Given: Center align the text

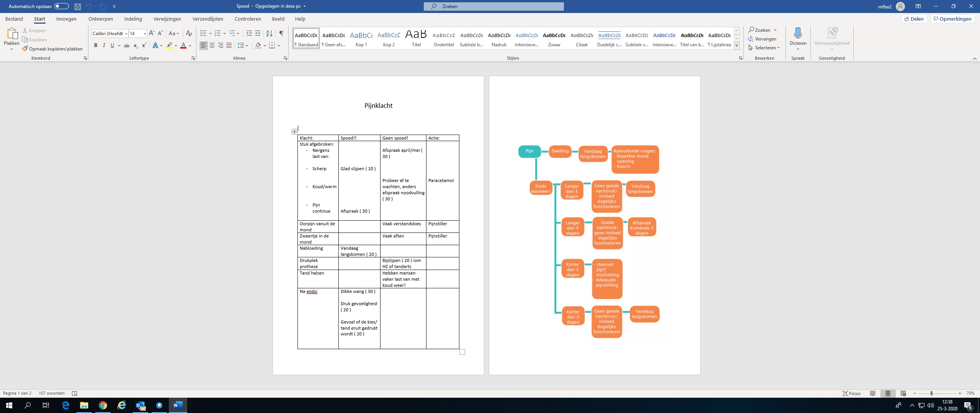Looking at the screenshot, I should click(x=212, y=46).
